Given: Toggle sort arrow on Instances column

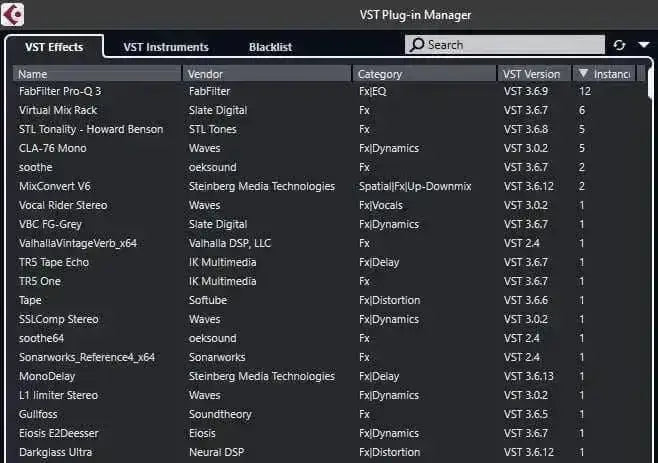Looking at the screenshot, I should coord(584,74).
